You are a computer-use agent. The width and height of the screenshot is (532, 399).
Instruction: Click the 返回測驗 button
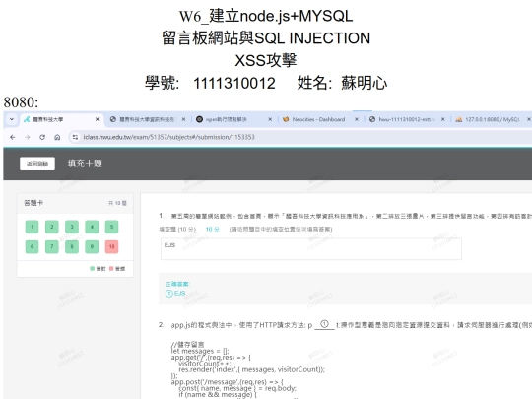pyautogui.click(x=37, y=164)
